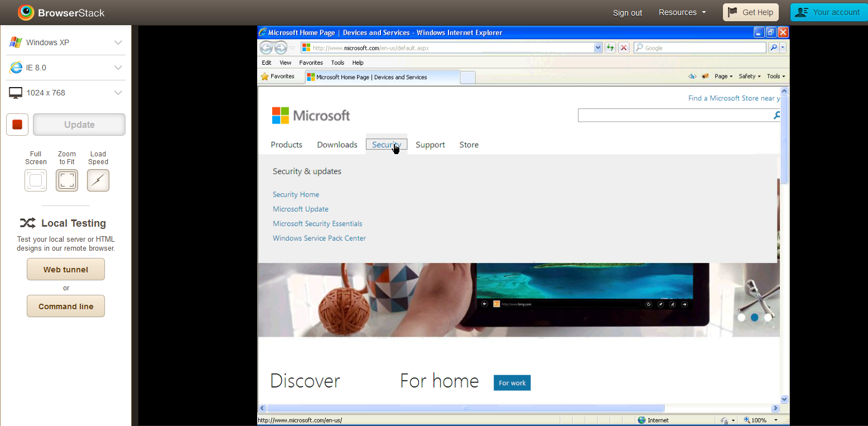This screenshot has height=426, width=868.
Task: Open the Store navigation menu
Action: (469, 145)
